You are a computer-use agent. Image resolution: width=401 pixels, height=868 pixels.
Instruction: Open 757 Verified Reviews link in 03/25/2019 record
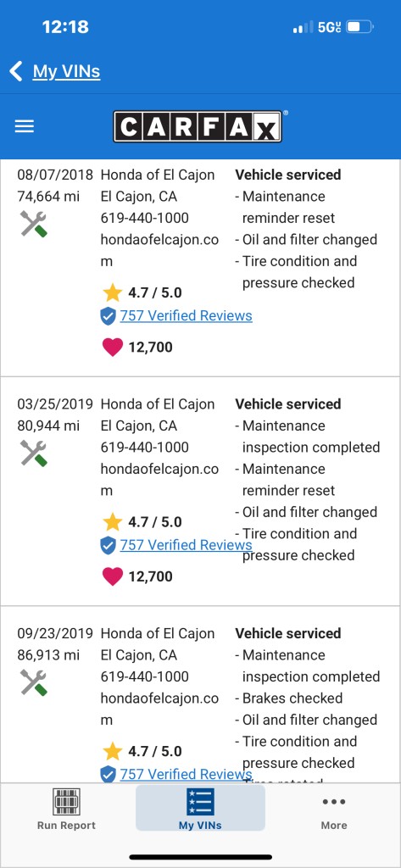tap(187, 545)
